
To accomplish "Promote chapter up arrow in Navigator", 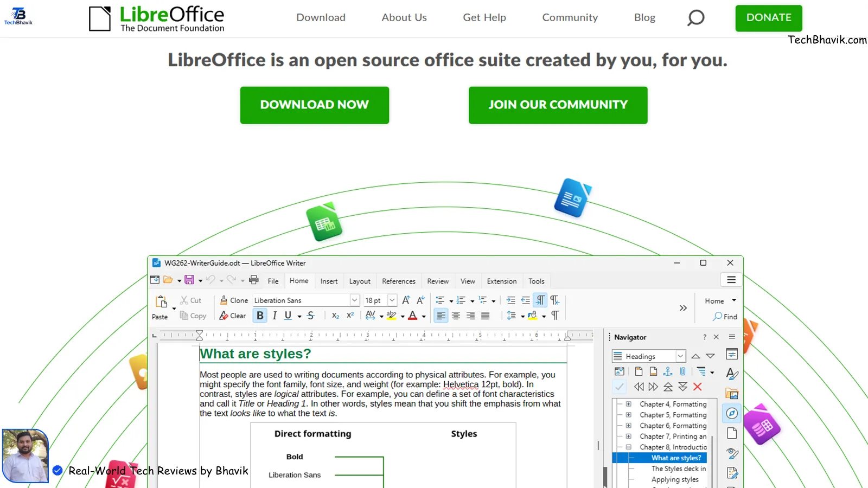I will tap(668, 387).
